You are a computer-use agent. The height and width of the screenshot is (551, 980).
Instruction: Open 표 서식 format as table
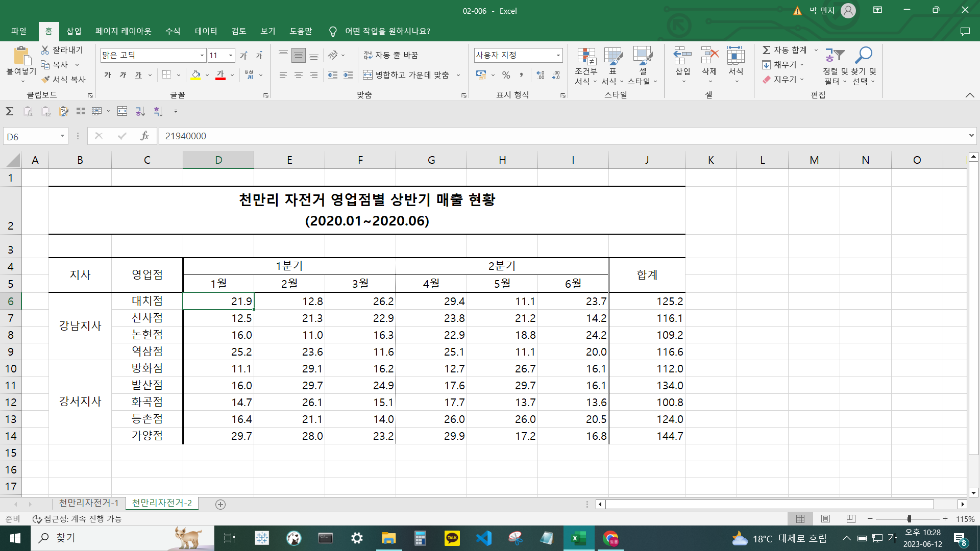click(612, 66)
